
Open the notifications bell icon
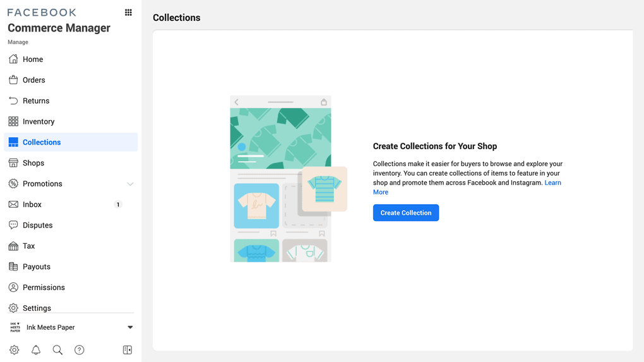point(36,349)
